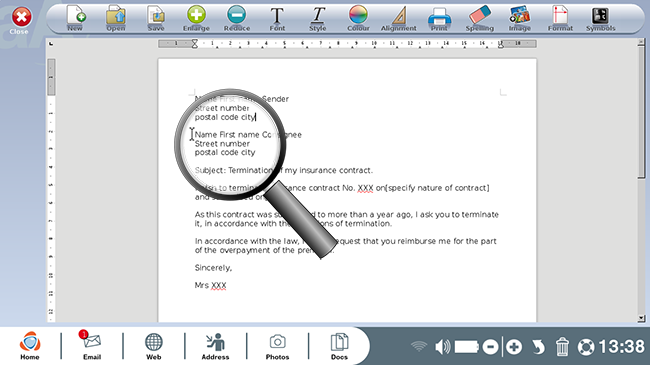The height and width of the screenshot is (365, 650).
Task: Click 'Street number' under the Sender
Action: pos(222,108)
